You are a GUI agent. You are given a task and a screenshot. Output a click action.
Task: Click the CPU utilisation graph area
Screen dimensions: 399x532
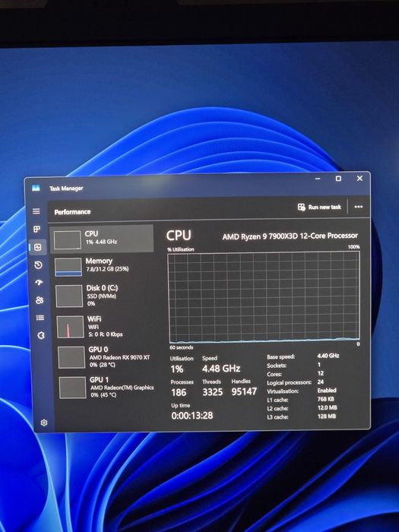pos(264,297)
